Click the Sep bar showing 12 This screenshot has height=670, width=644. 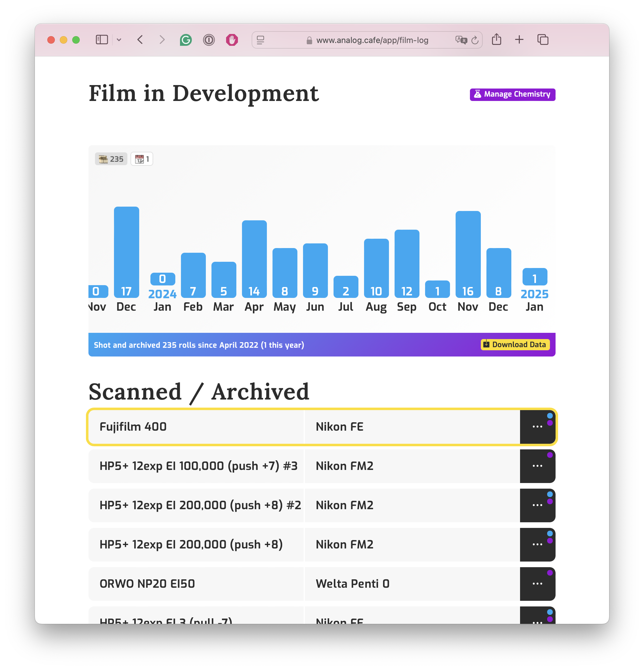tap(407, 264)
